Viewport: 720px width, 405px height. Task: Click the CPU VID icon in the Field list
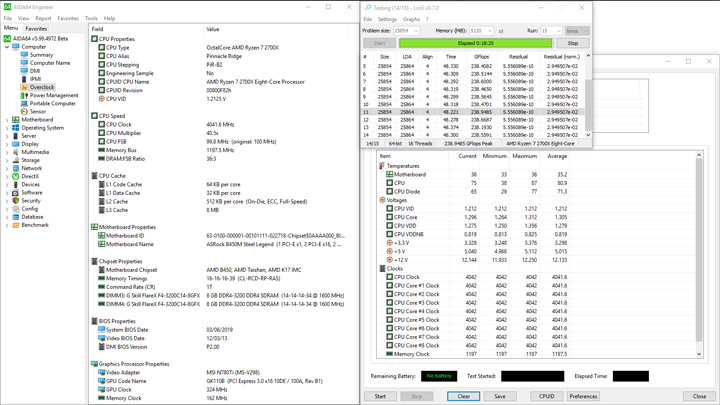point(101,99)
